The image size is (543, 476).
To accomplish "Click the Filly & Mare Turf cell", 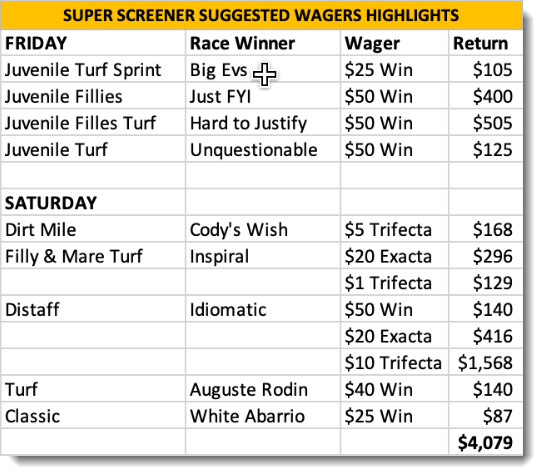I will click(93, 256).
